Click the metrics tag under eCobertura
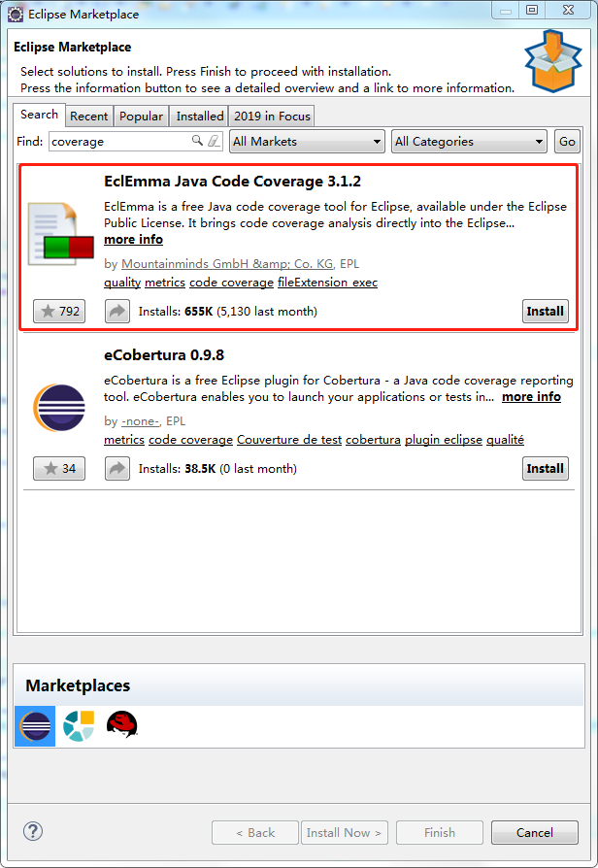 point(124,440)
